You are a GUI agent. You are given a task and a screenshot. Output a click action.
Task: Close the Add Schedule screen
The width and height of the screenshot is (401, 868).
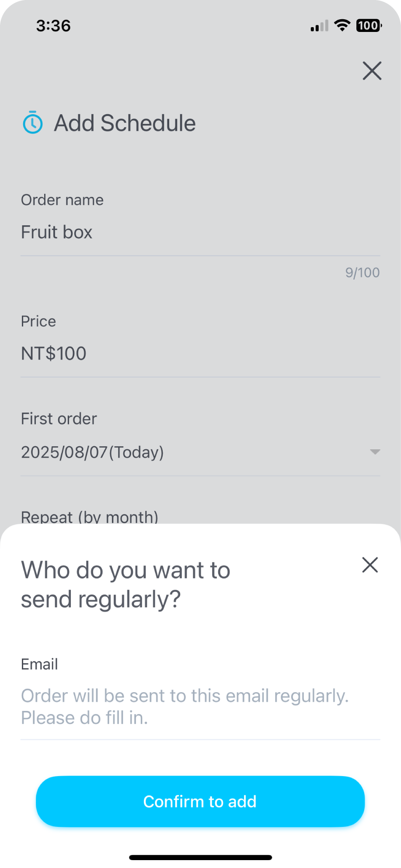pyautogui.click(x=372, y=71)
